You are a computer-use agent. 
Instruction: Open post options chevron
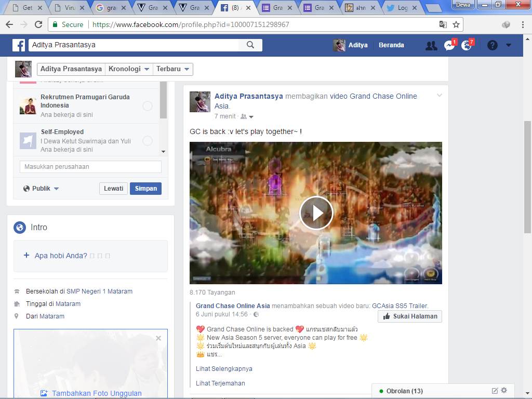440,96
